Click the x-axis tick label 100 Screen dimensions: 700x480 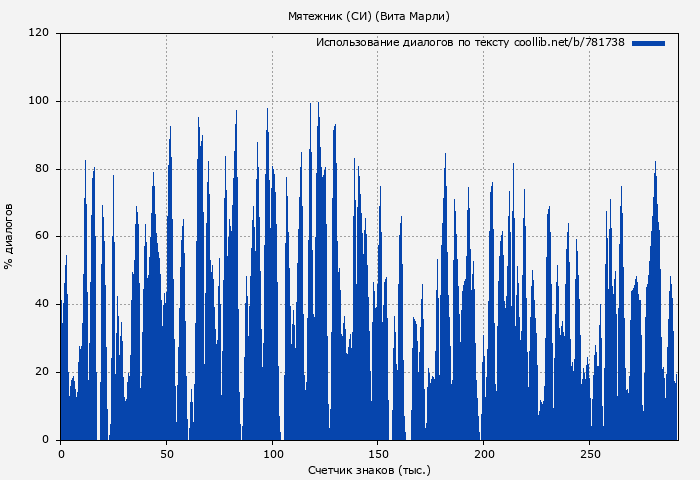[272, 453]
